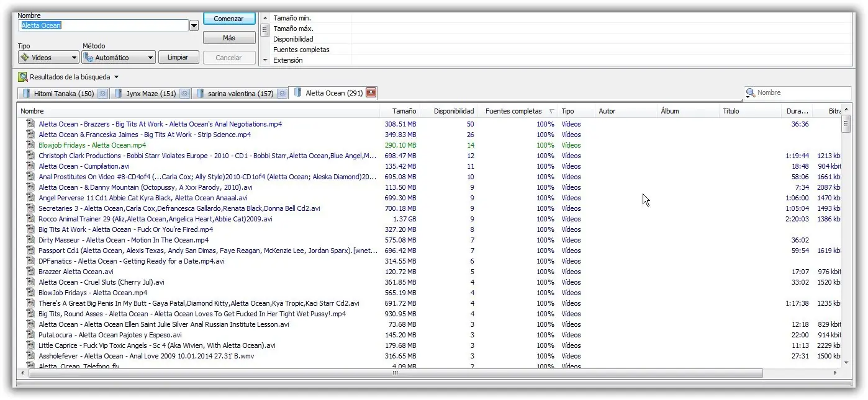Image resolution: width=868 pixels, height=400 pixels.
Task: Click the Nombre search text field
Action: pos(104,25)
